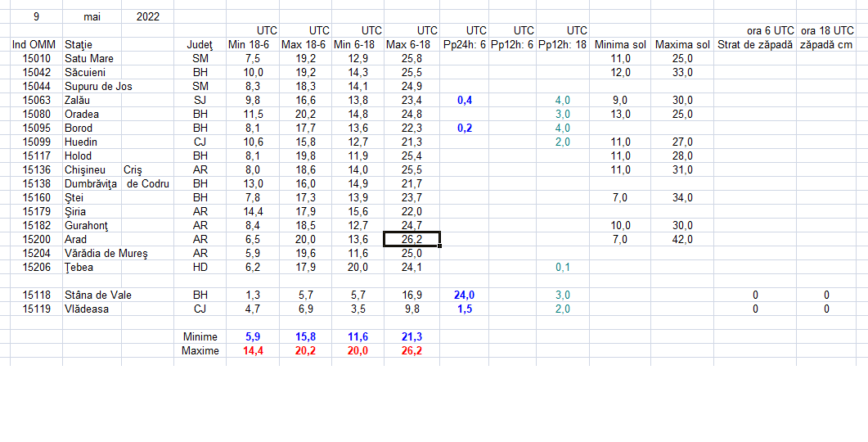Select the zăpadă cm header cell

(826, 44)
